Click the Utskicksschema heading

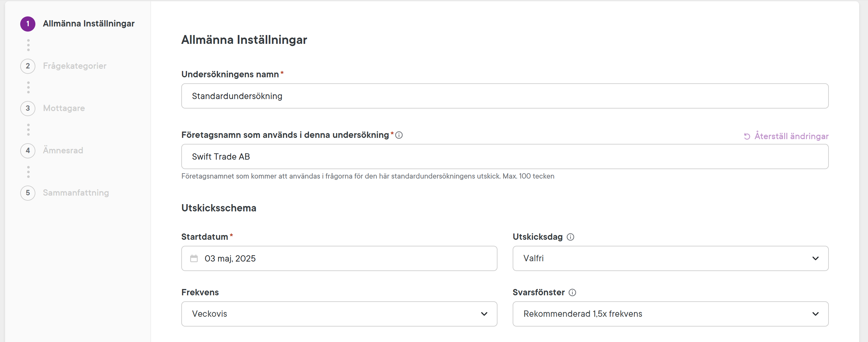click(219, 208)
